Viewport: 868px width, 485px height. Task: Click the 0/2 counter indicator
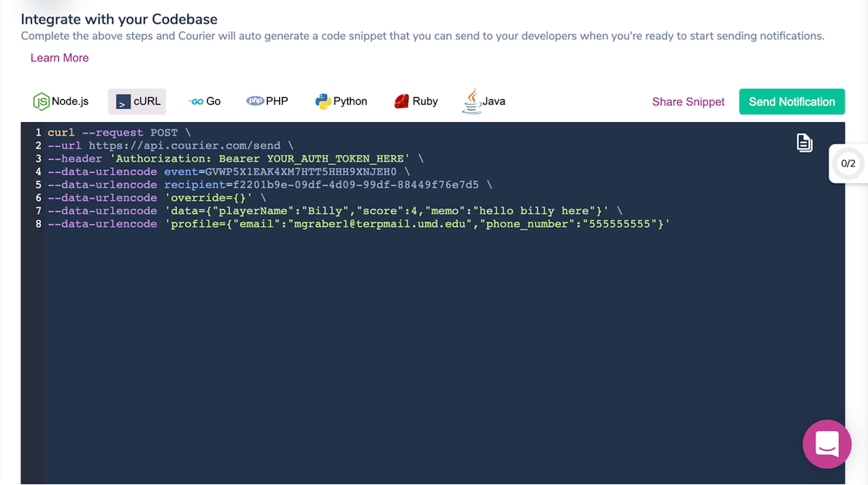point(848,163)
